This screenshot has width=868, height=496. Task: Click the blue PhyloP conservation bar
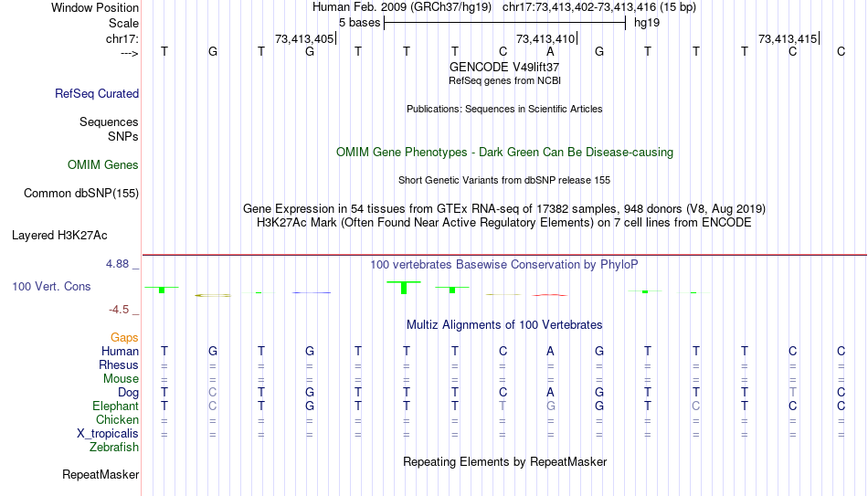[311, 292]
